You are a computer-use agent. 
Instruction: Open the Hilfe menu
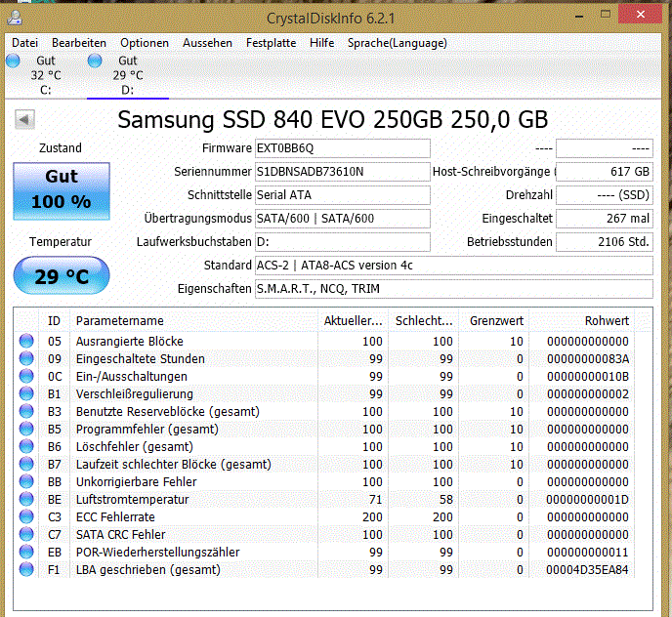pos(322,43)
